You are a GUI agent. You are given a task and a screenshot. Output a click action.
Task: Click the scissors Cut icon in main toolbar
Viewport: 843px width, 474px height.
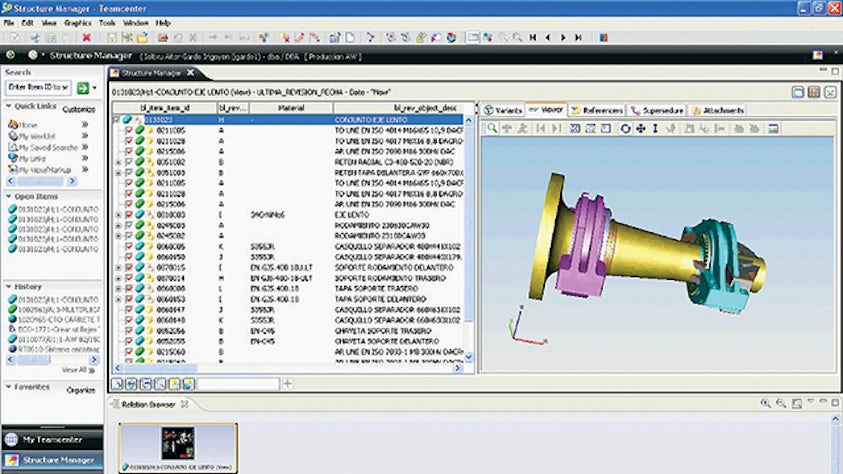pyautogui.click(x=35, y=38)
